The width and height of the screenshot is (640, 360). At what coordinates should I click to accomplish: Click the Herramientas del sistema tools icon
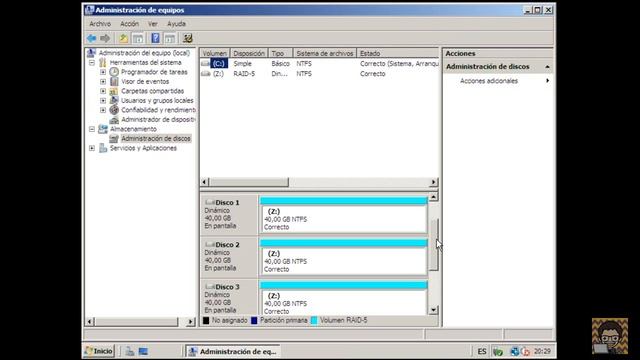tap(103, 62)
